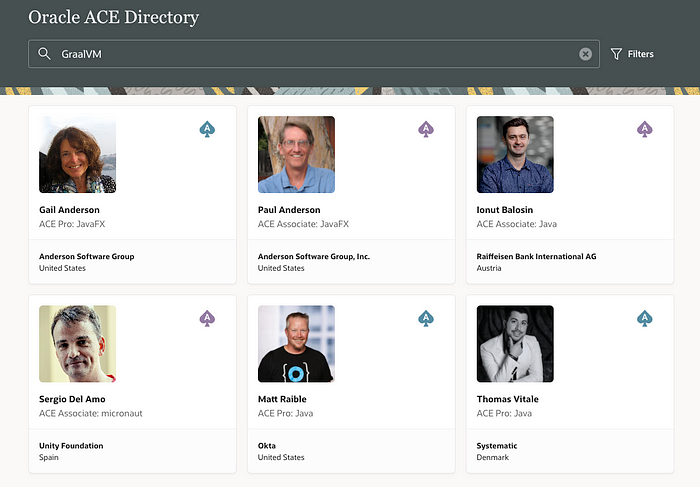Click Matt Raible's ACE Pro spade badge
Screen dimensions: 700x487
coord(426,318)
